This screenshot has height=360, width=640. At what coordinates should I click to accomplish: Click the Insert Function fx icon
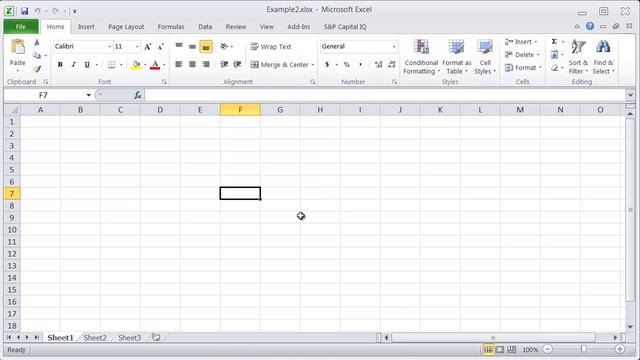pos(138,95)
